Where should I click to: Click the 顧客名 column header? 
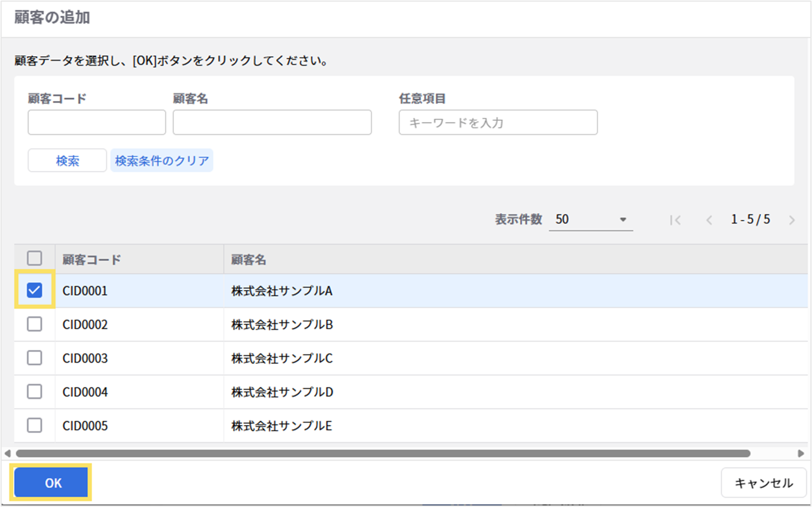pos(249,260)
